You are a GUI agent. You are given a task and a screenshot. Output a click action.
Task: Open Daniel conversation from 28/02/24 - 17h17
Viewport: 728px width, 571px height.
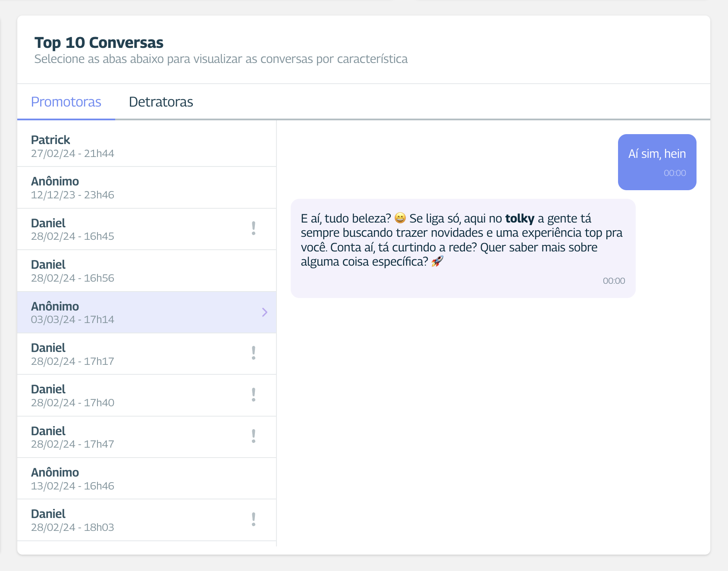pos(147,354)
